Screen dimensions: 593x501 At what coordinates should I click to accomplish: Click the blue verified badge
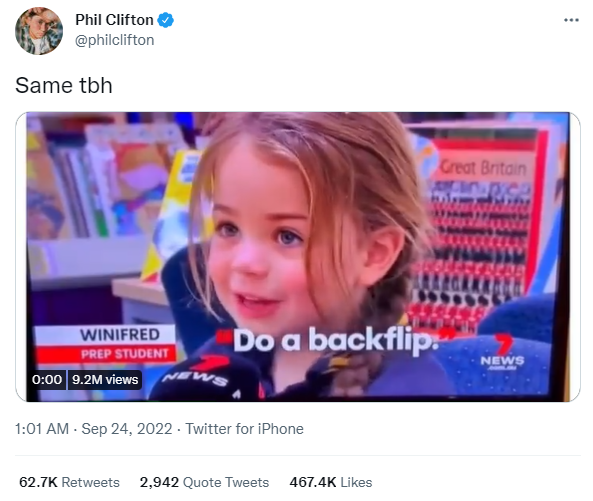pos(165,20)
